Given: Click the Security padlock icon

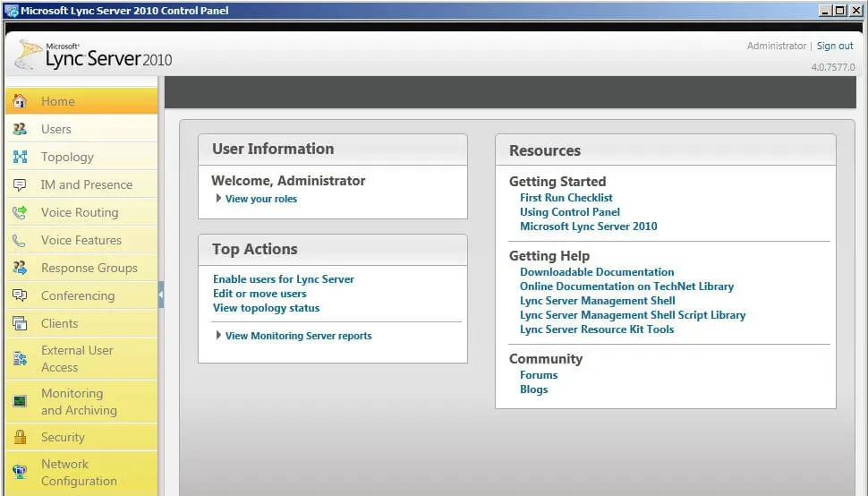Looking at the screenshot, I should (x=20, y=437).
